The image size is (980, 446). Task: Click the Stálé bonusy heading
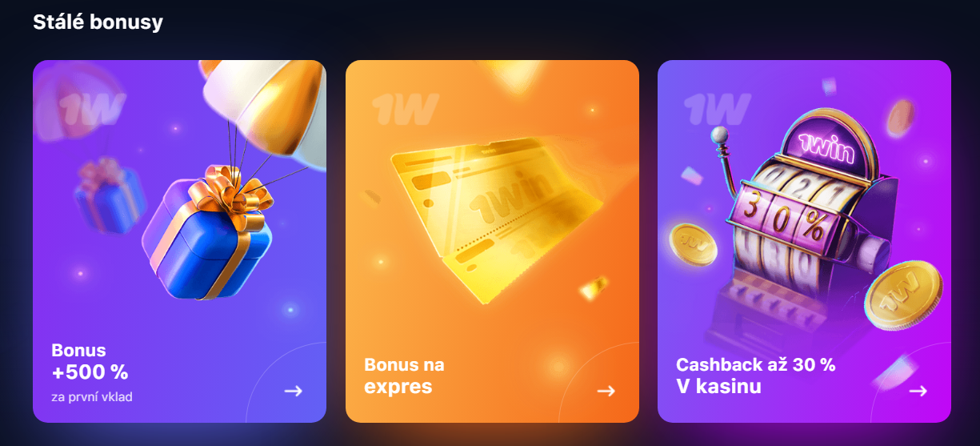tap(98, 22)
